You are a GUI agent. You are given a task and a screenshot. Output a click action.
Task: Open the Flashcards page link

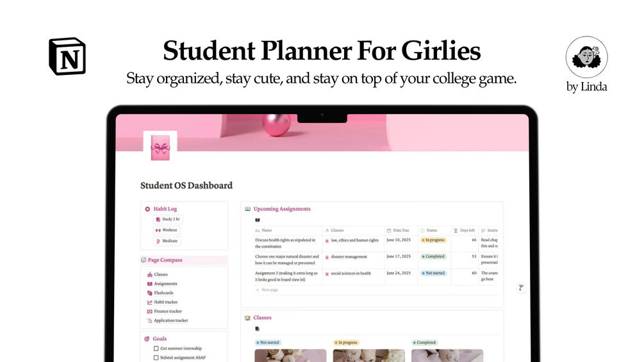click(163, 293)
